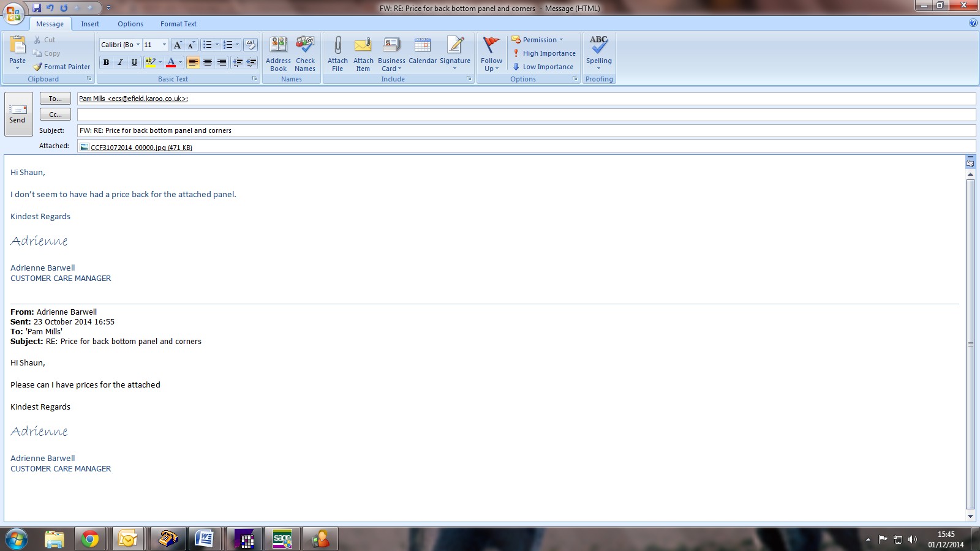This screenshot has height=551, width=980.
Task: Click the To... recipients button
Action: click(55, 99)
